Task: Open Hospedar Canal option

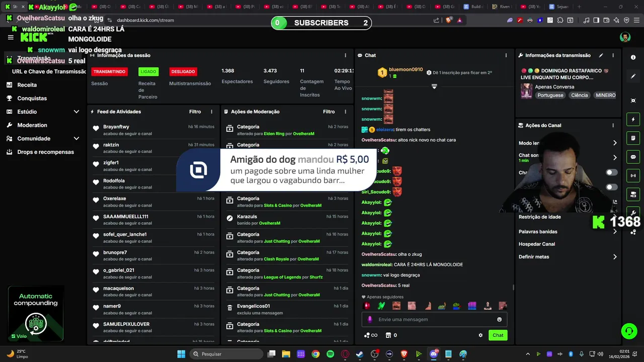Action: (x=537, y=244)
